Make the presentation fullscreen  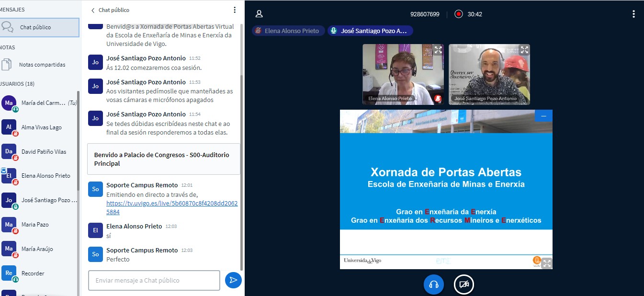click(x=547, y=263)
